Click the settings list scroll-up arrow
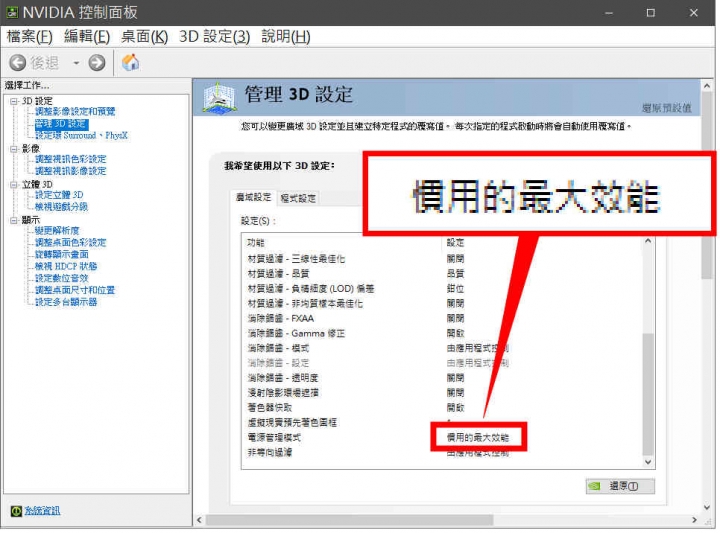 pos(648,241)
